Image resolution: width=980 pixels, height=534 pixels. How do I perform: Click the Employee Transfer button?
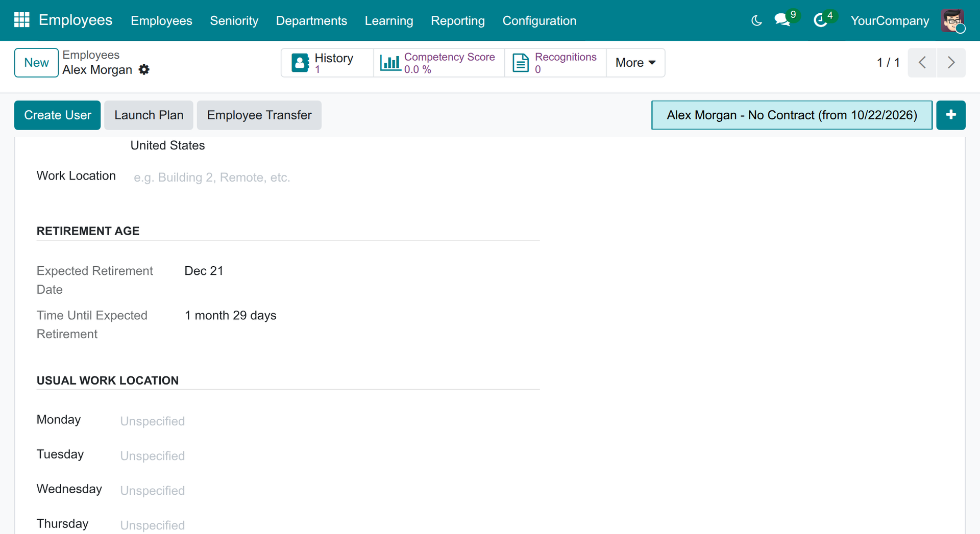[259, 115]
